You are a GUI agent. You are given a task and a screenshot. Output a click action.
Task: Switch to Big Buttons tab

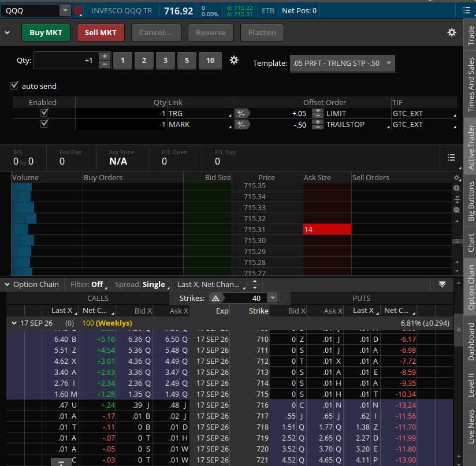[470, 201]
